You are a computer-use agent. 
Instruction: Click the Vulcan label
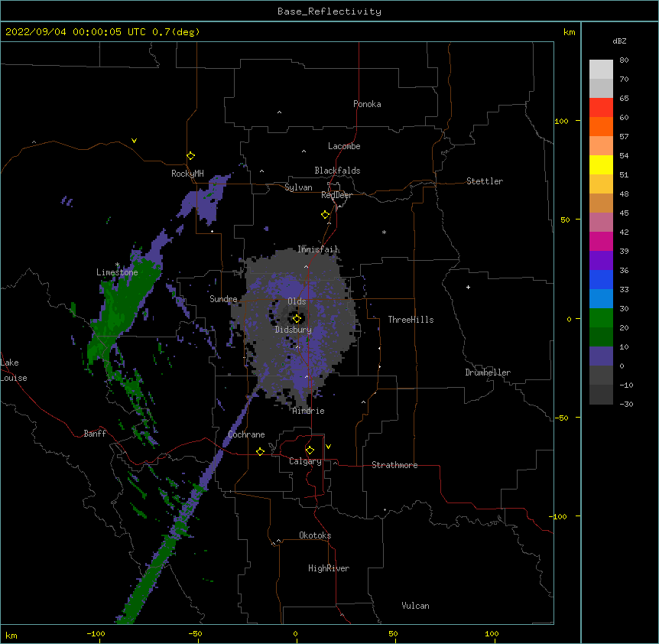(415, 606)
